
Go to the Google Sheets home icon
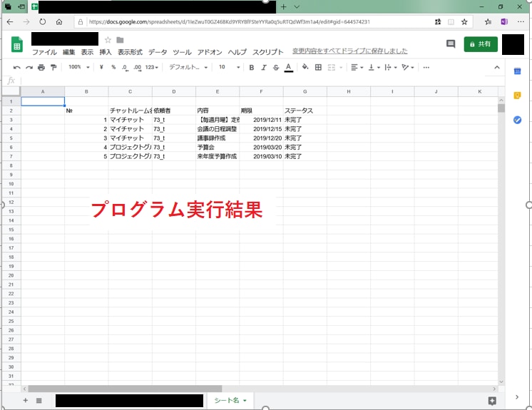[17, 44]
